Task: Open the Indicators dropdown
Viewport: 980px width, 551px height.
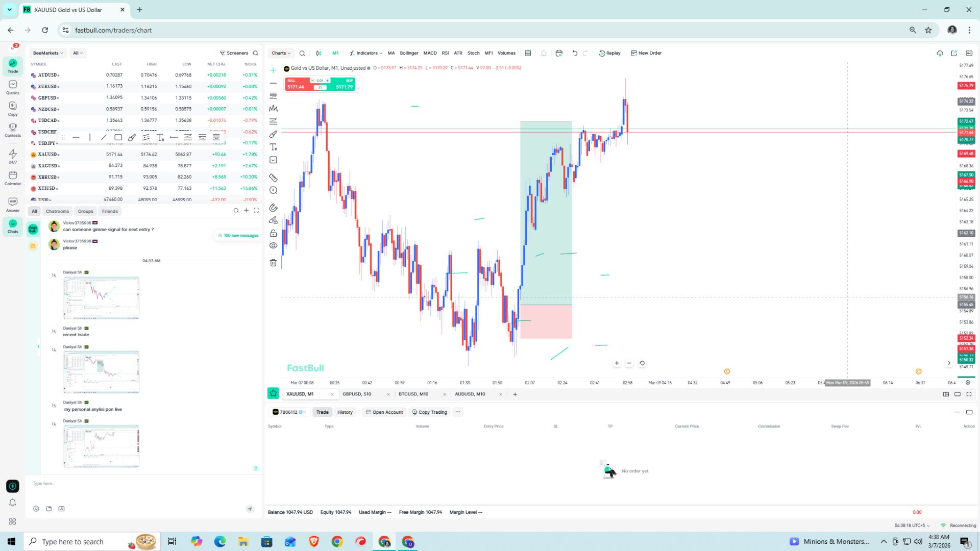Action: tap(366, 53)
